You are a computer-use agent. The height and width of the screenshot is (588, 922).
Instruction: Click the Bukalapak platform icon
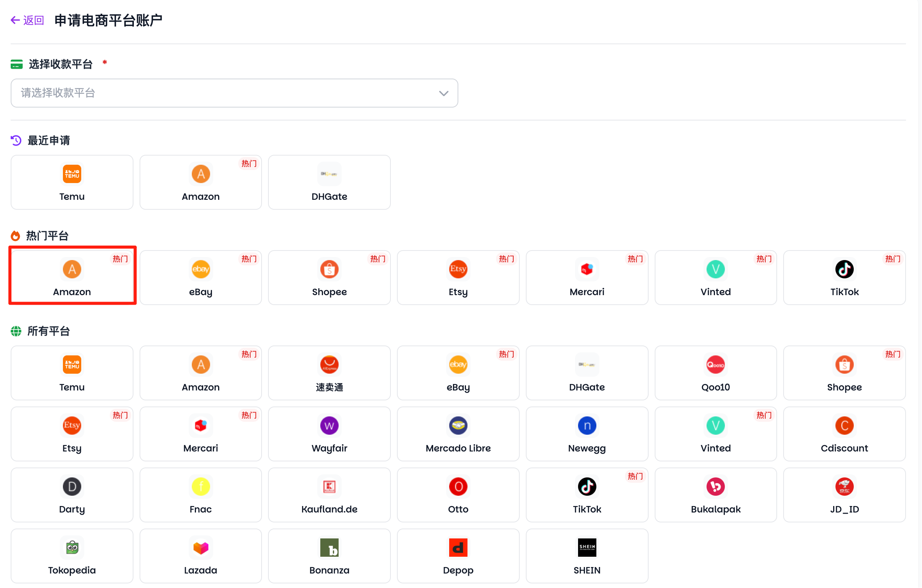(x=715, y=487)
